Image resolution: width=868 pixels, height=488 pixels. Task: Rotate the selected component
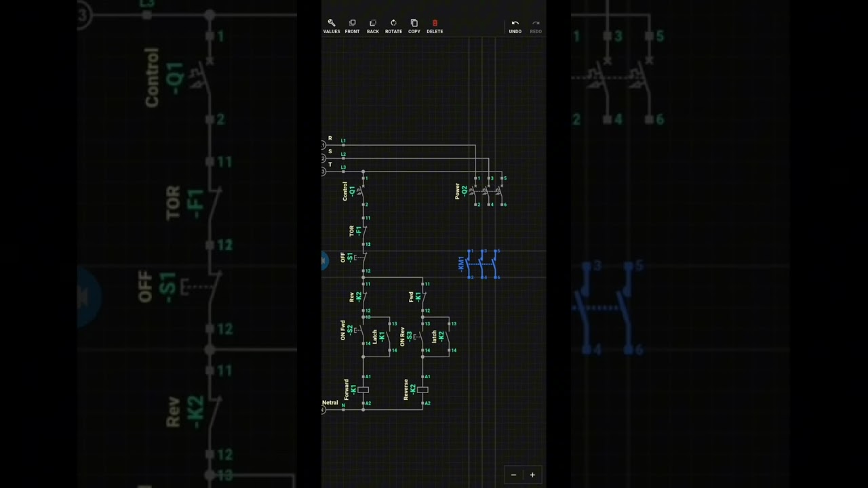click(x=393, y=26)
